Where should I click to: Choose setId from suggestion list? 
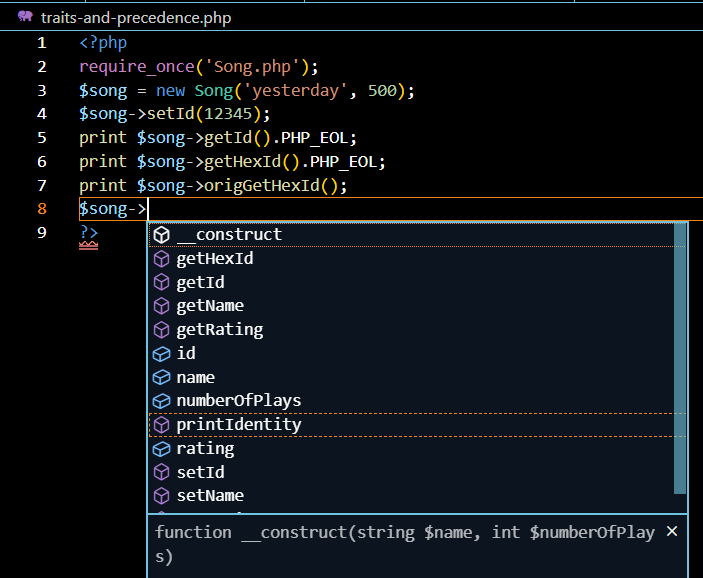pos(200,472)
